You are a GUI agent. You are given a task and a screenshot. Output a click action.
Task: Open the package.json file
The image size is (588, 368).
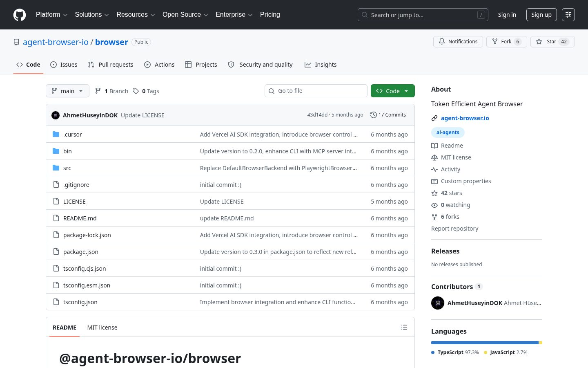[x=81, y=252]
